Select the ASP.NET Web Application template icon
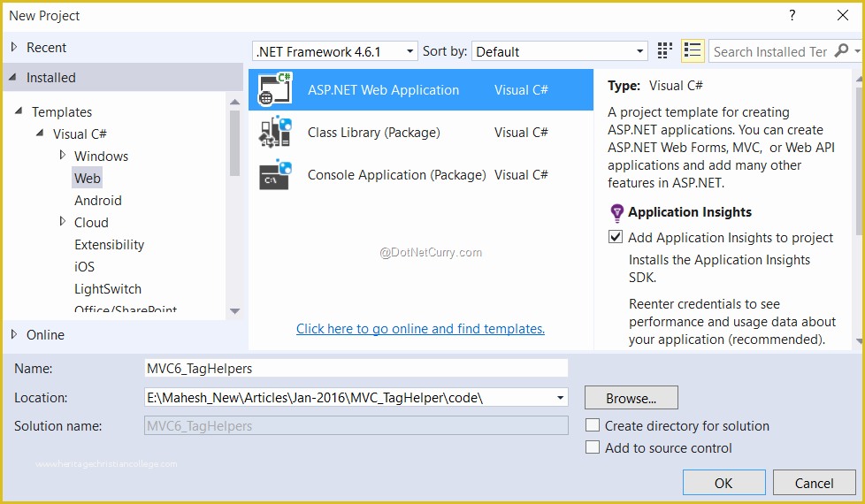 coord(275,89)
